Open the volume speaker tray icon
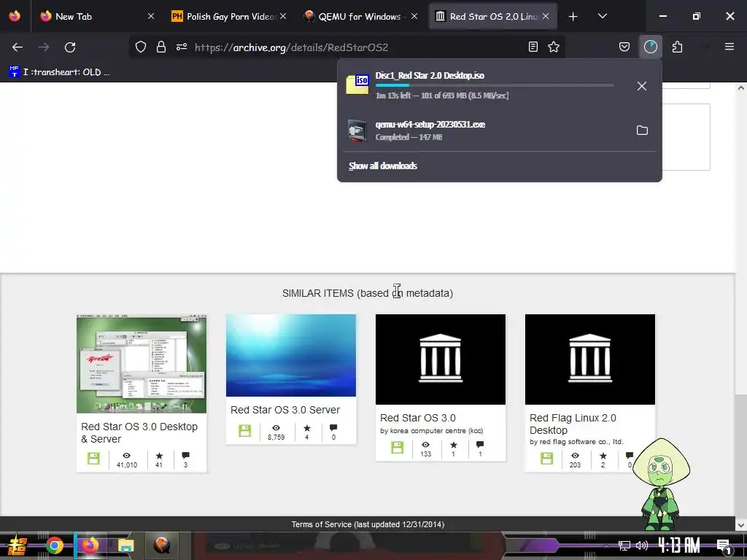The width and height of the screenshot is (747, 560). point(642,545)
